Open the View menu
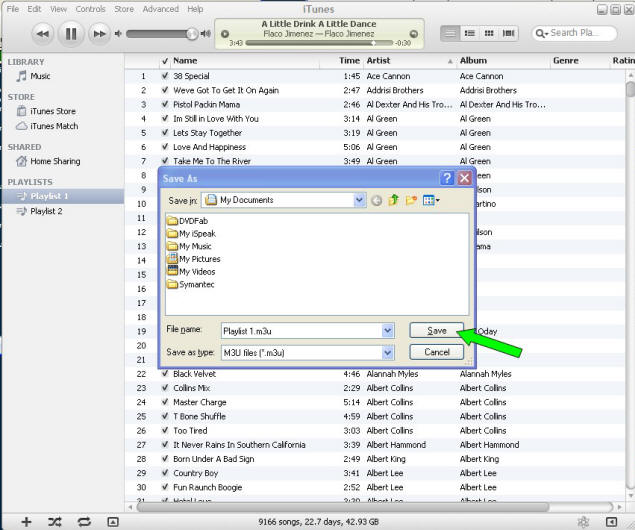The image size is (635, 530). click(59, 9)
